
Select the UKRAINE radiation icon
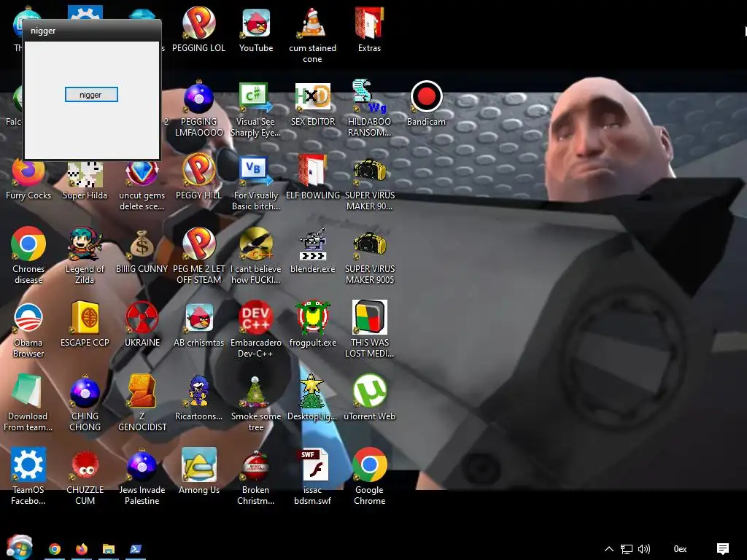tap(142, 317)
